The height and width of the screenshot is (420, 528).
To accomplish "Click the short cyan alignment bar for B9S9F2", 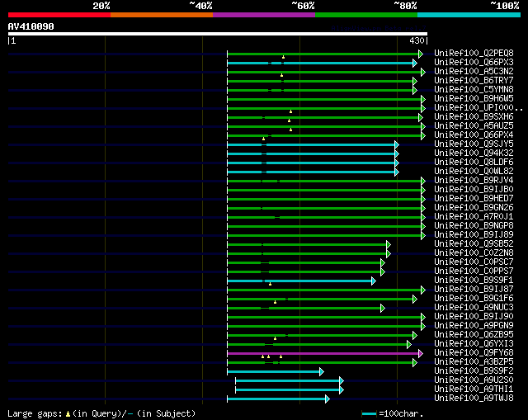I will click(x=273, y=372).
